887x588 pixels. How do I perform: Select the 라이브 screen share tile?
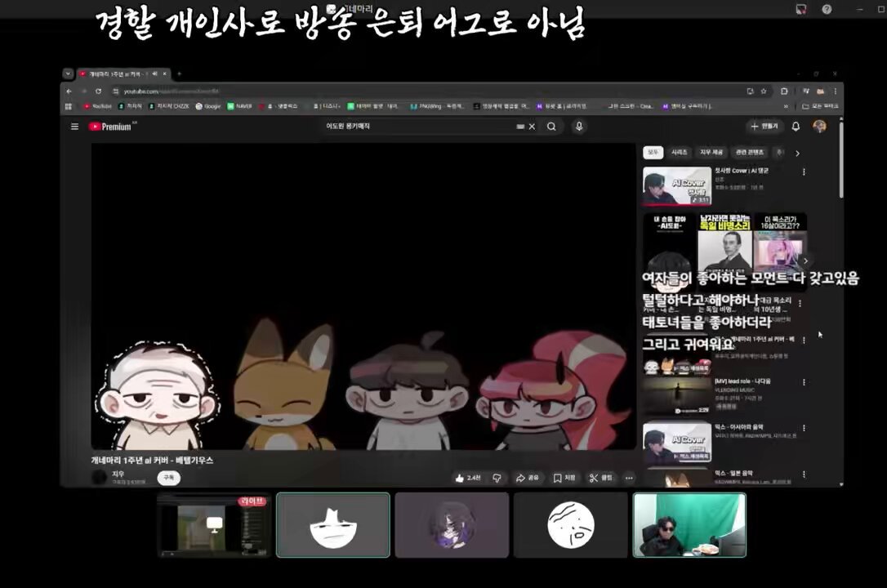point(214,525)
